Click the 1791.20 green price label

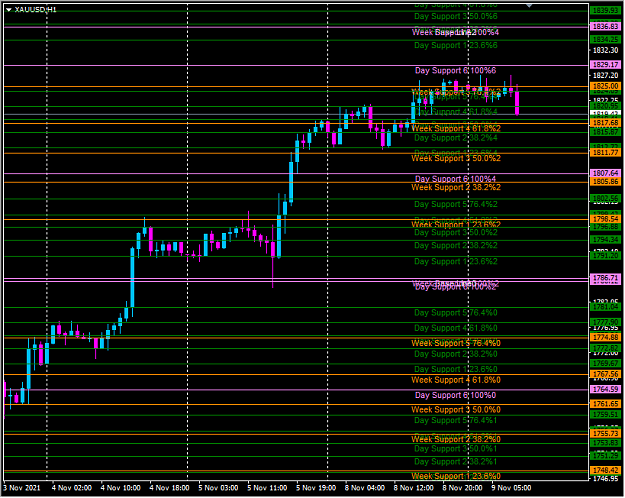pyautogui.click(x=605, y=256)
